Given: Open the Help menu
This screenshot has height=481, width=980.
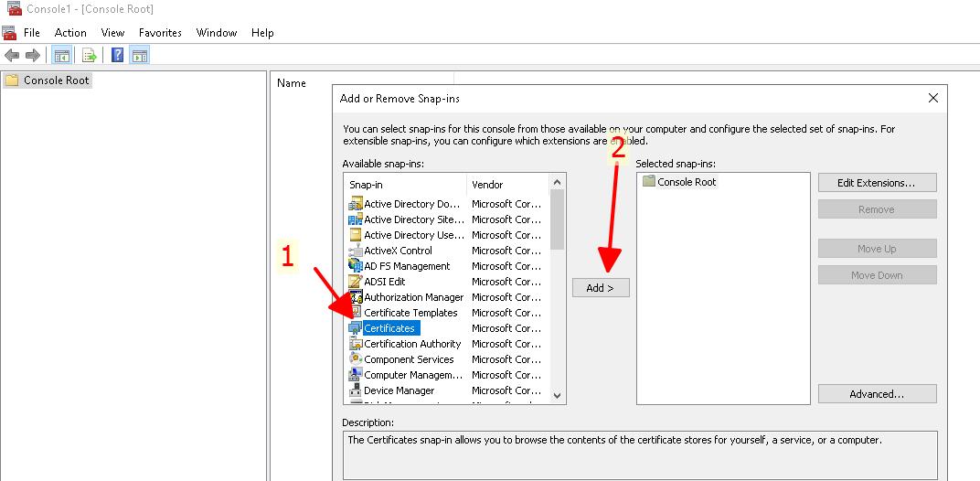Looking at the screenshot, I should coord(262,33).
